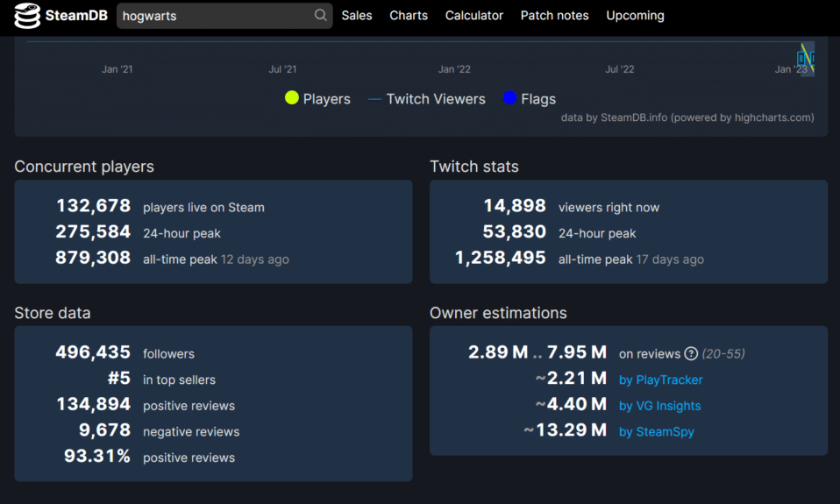Open the by SteamSpy link
840x504 pixels.
[x=656, y=432]
